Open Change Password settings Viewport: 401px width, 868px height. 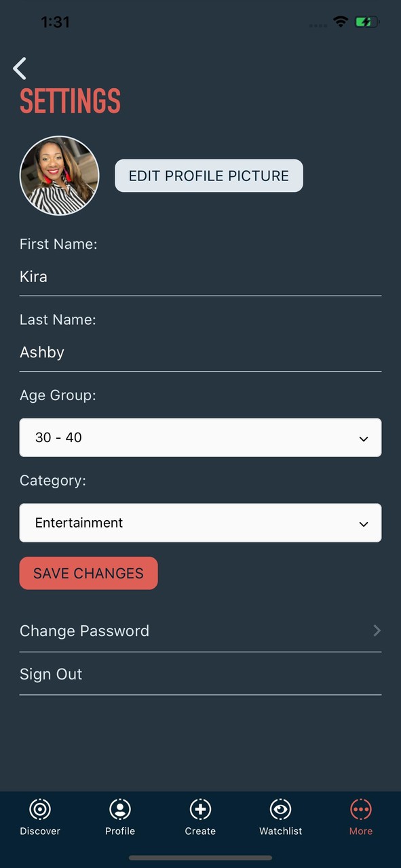pos(84,631)
